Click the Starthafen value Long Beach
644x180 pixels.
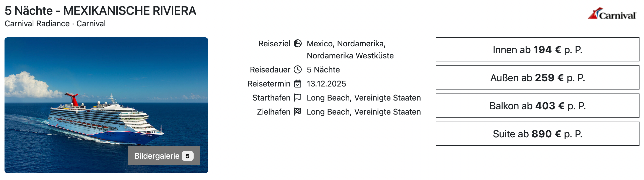click(364, 98)
